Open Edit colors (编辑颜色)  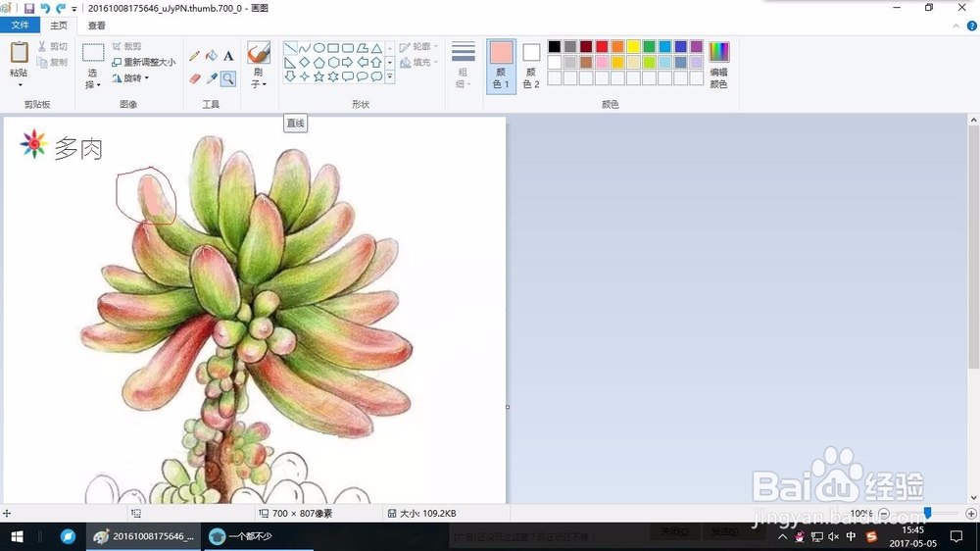(718, 65)
